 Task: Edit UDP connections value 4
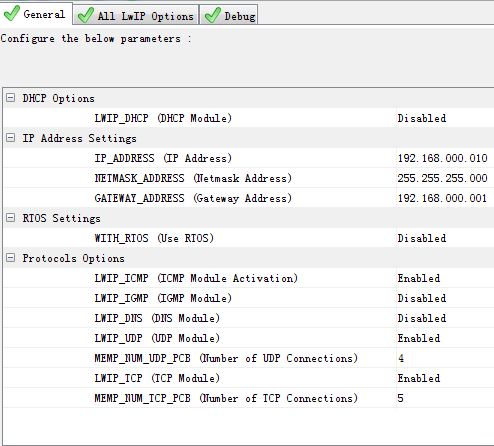[x=445, y=358]
